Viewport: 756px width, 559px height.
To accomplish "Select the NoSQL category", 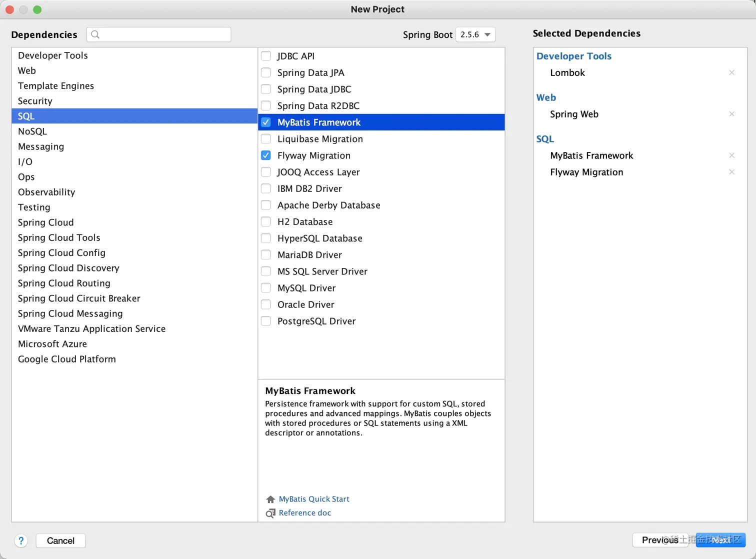I will point(32,131).
